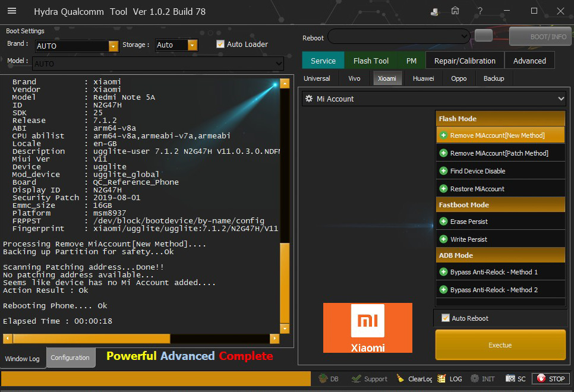Click green plus icon beside Restore MiAccount
The height and width of the screenshot is (392, 574).
443,189
